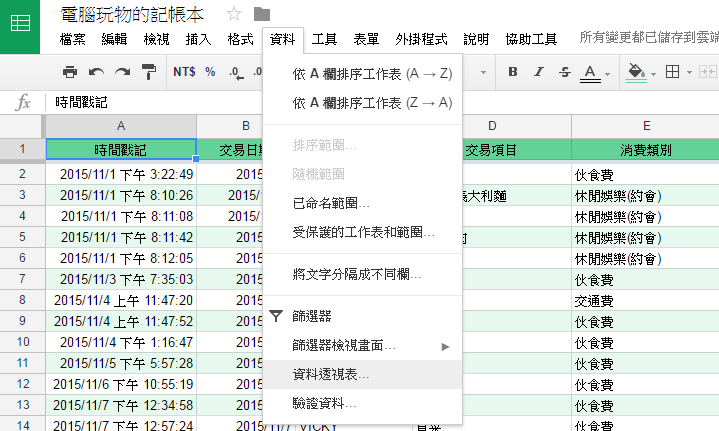This screenshot has width=719, height=431.
Task: Click 休閒娛樂(約會) cell in row 3
Action: click(646, 196)
